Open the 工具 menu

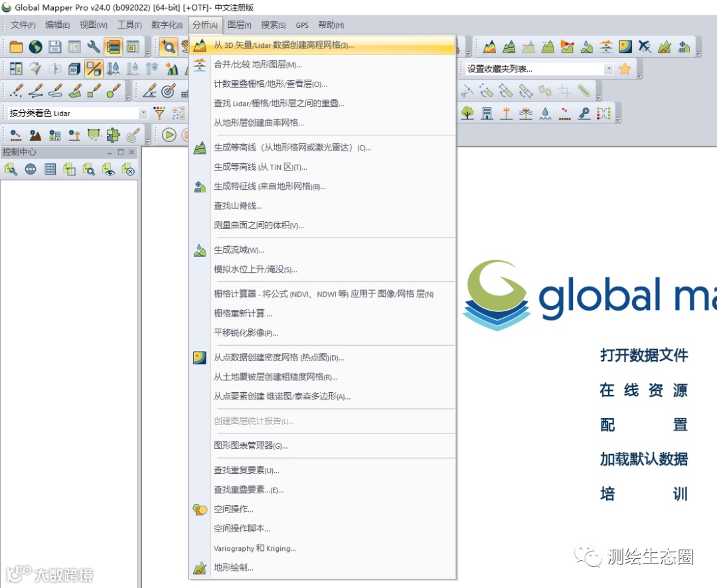point(129,25)
